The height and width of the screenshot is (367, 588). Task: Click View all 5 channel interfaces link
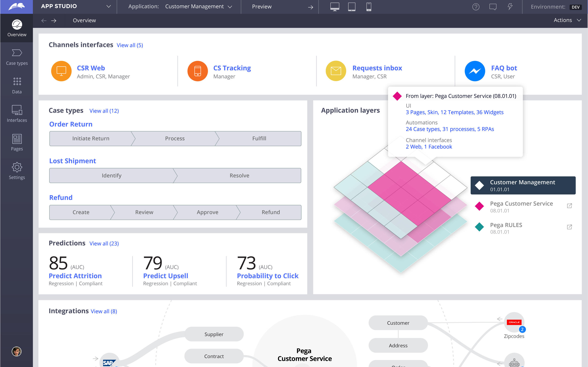(130, 45)
